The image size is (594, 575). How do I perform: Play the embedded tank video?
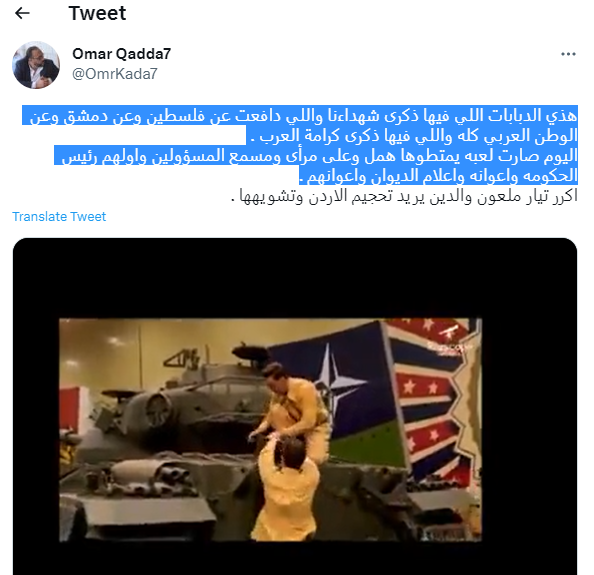coord(270,430)
